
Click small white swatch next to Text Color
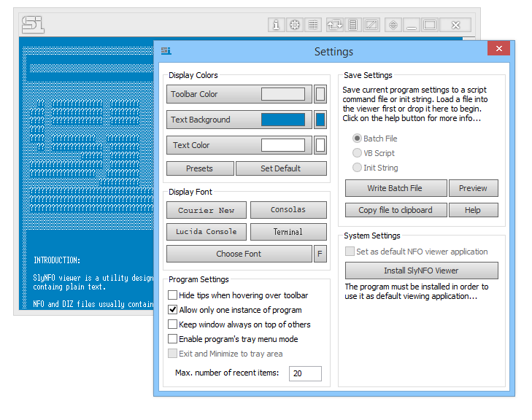[x=320, y=145]
